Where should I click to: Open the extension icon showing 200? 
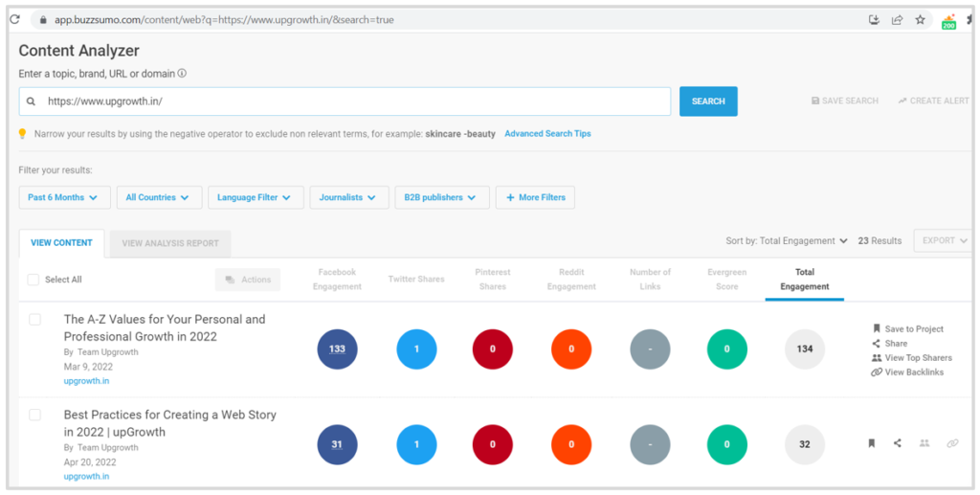click(x=948, y=22)
